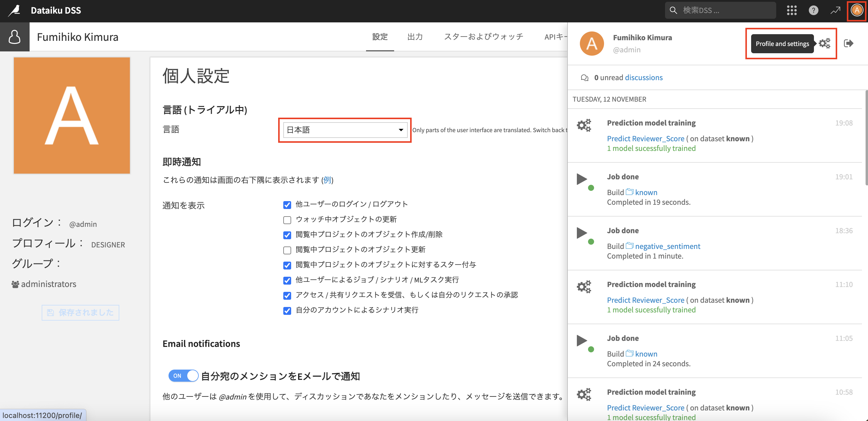This screenshot has height=421, width=868.
Task: Click the Dataiku bird logo
Action: click(14, 10)
